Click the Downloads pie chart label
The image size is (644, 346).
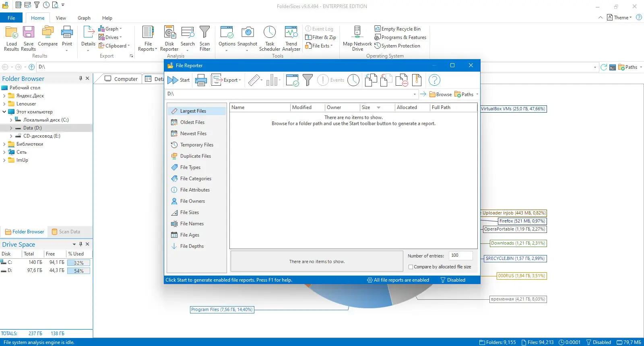point(518,243)
